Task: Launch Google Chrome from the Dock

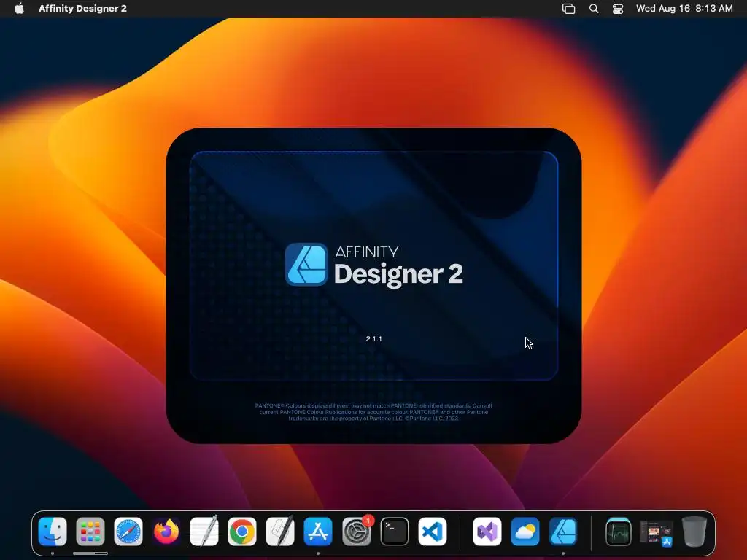Action: coord(242,532)
